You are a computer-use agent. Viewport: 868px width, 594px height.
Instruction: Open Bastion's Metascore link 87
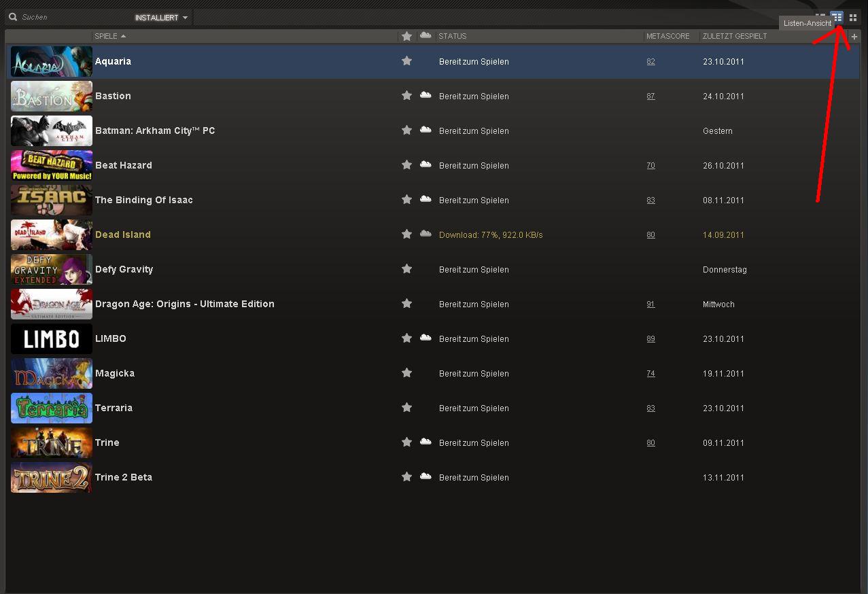(x=650, y=97)
